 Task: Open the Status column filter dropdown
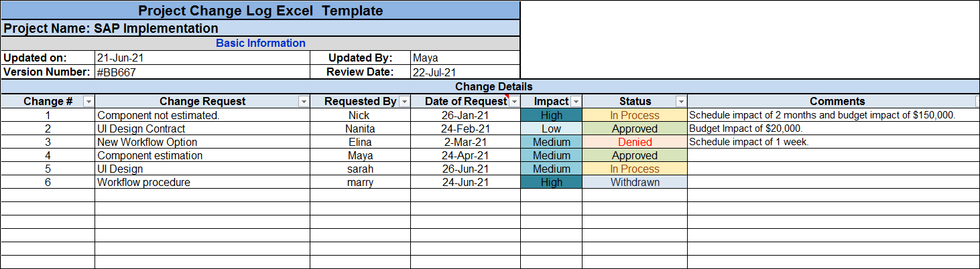coord(681,102)
